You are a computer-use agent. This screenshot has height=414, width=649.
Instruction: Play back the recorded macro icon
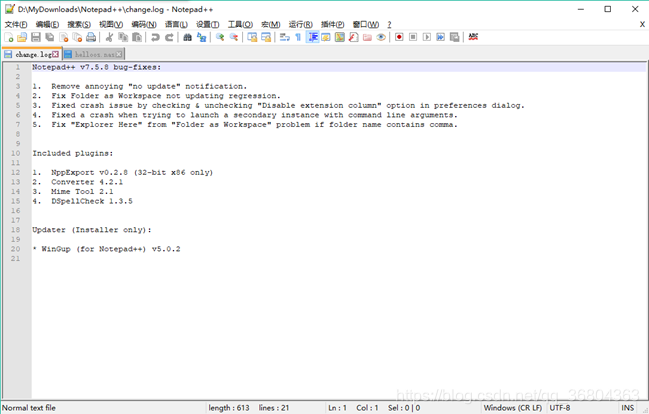[427, 38]
